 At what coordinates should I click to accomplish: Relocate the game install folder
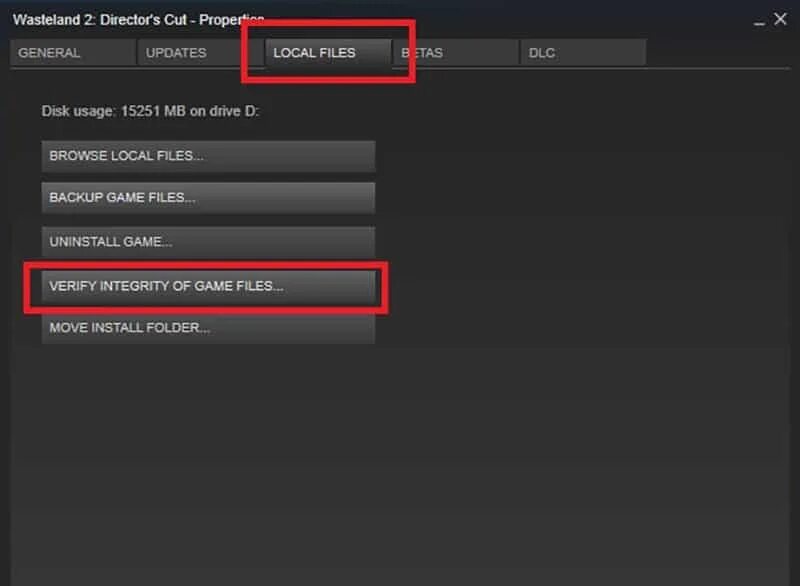[208, 328]
